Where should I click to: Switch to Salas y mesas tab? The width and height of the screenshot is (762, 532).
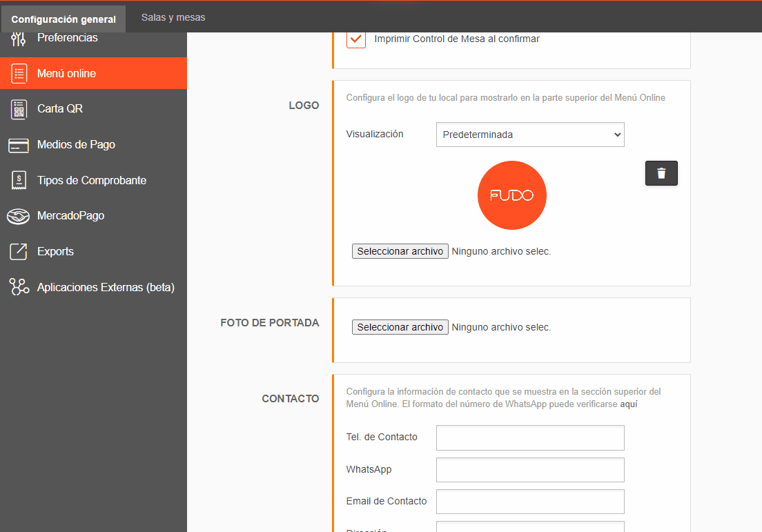pyautogui.click(x=173, y=17)
